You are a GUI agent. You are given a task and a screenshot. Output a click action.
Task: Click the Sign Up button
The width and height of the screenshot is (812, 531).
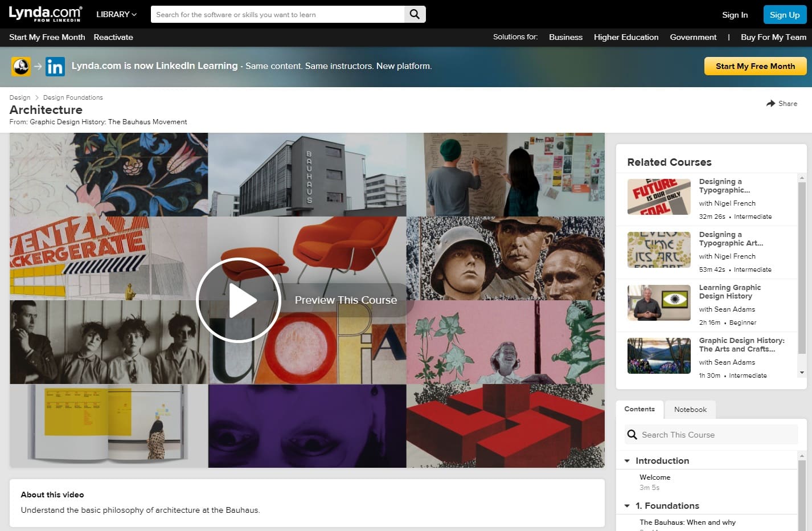785,15
